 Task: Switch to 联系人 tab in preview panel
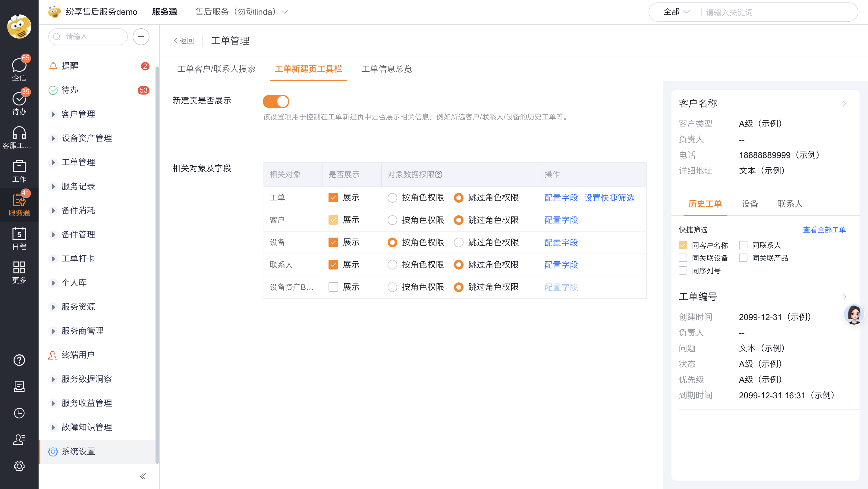pyautogui.click(x=790, y=204)
